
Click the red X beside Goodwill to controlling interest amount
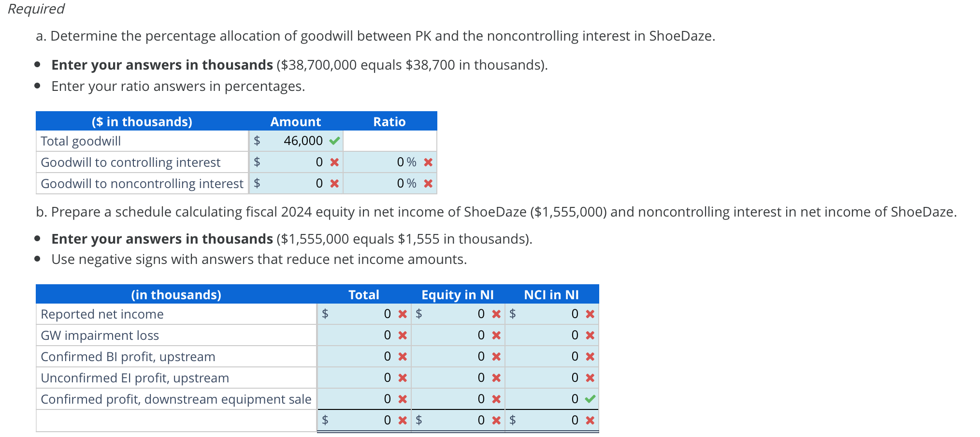point(333,162)
